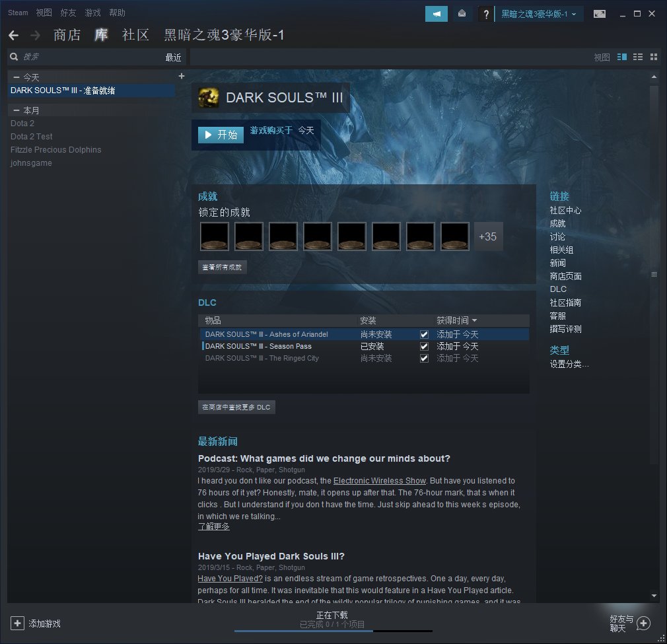Select the sixth locked achievement icon
The image size is (667, 644).
[386, 236]
